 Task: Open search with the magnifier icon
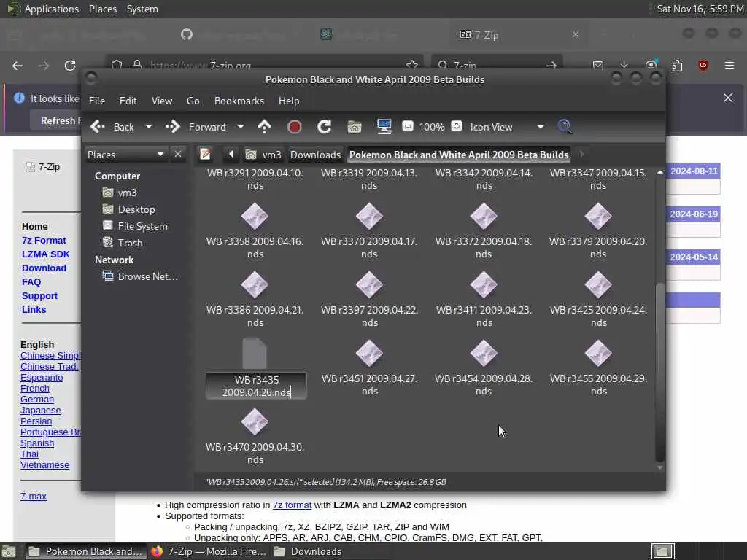click(565, 127)
